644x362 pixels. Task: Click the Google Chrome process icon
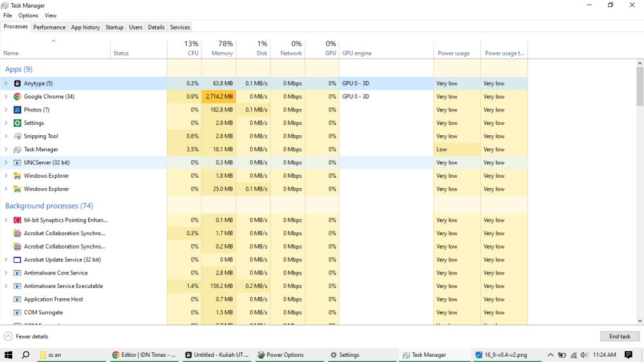point(17,97)
